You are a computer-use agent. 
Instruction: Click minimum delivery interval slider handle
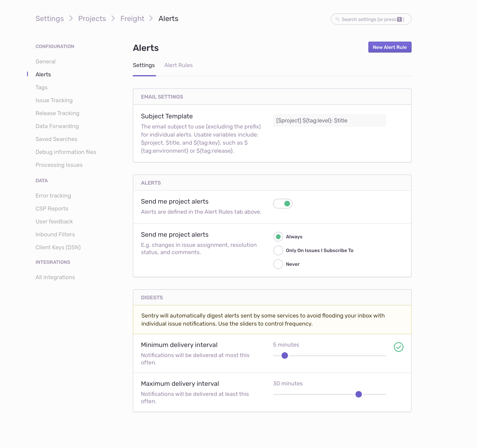pos(285,356)
